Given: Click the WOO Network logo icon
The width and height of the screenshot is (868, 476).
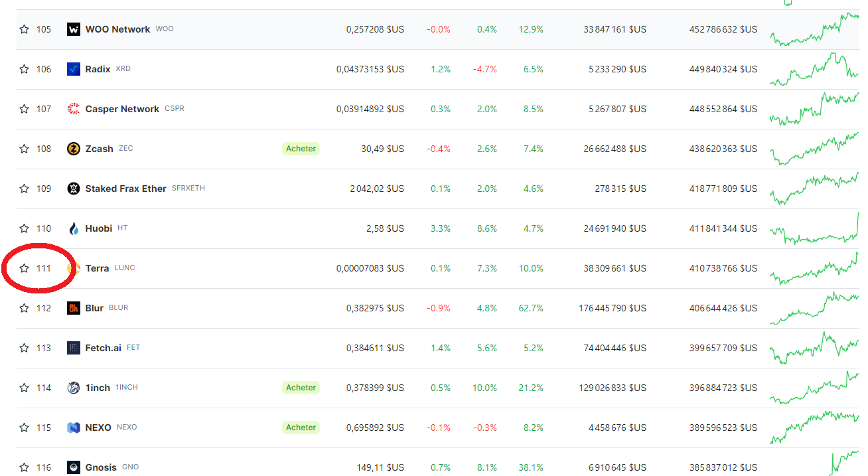Looking at the screenshot, I should pyautogui.click(x=74, y=29).
